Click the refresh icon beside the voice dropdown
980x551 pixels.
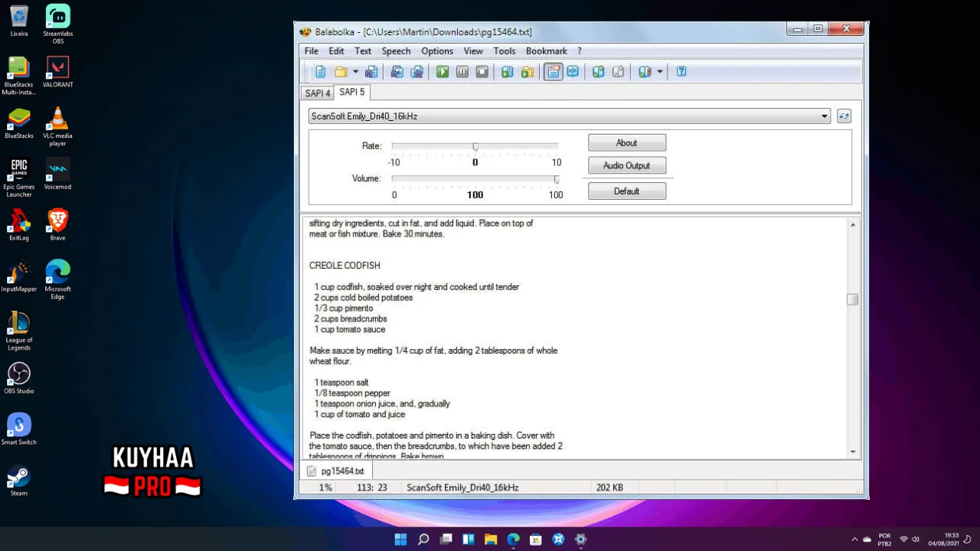[x=844, y=116]
